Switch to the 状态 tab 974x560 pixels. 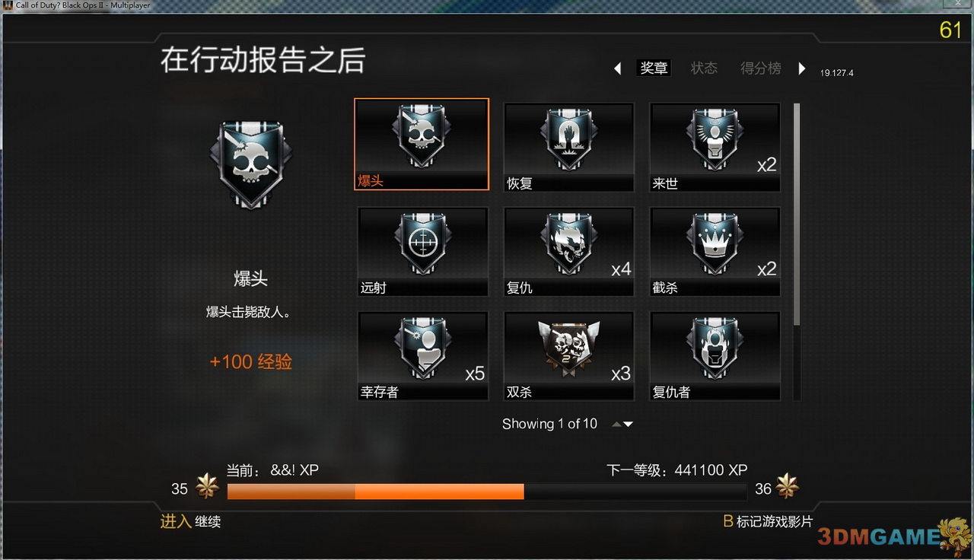click(x=704, y=68)
